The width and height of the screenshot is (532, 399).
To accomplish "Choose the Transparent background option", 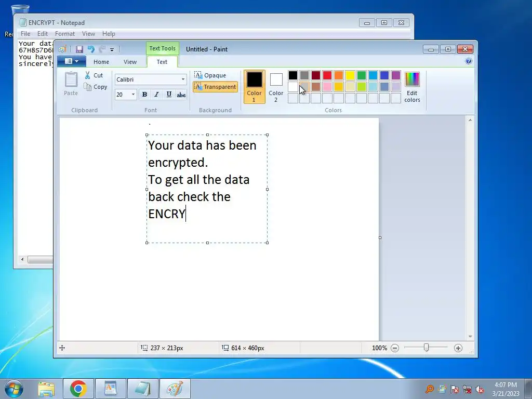I will [215, 87].
